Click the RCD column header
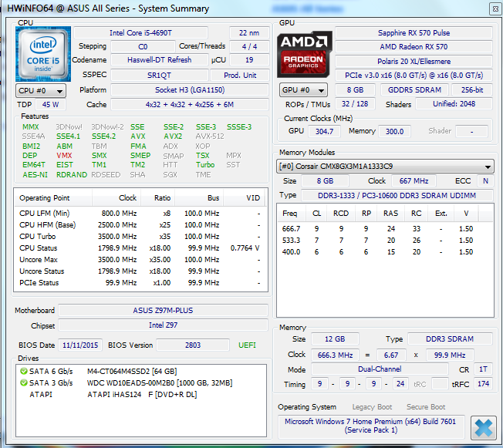 tap(341, 214)
